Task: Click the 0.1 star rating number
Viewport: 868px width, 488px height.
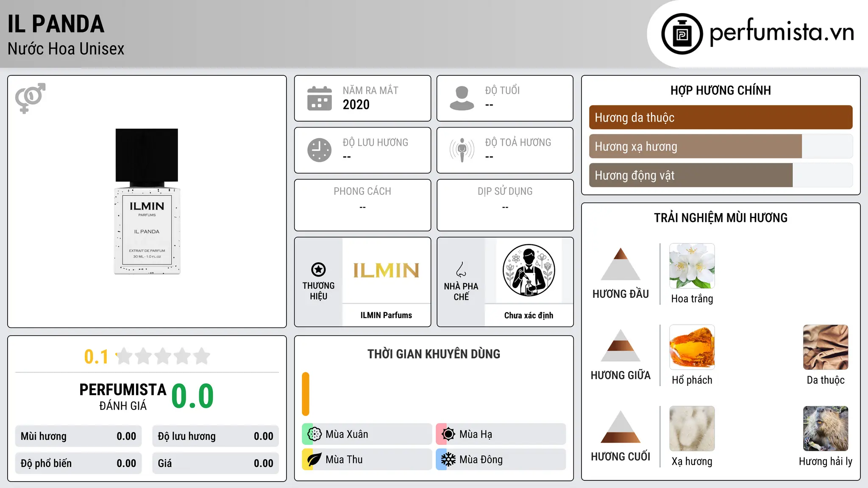Action: click(96, 357)
